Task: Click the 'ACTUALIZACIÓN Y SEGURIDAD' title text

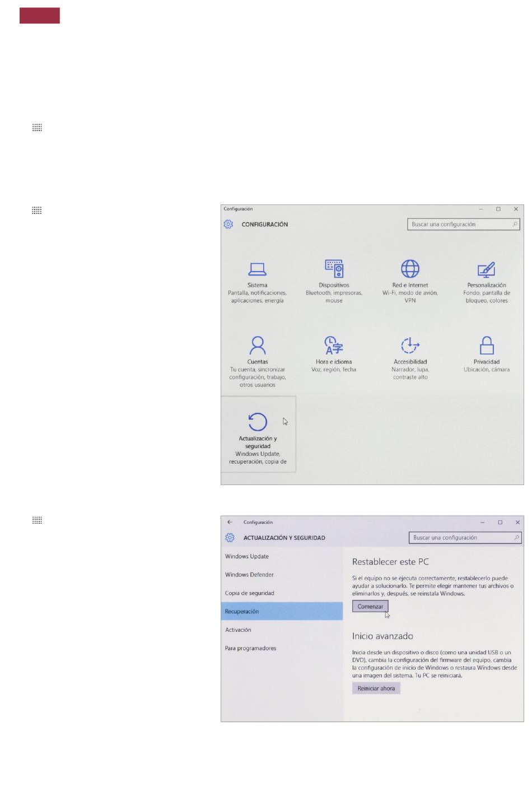Action: (284, 538)
